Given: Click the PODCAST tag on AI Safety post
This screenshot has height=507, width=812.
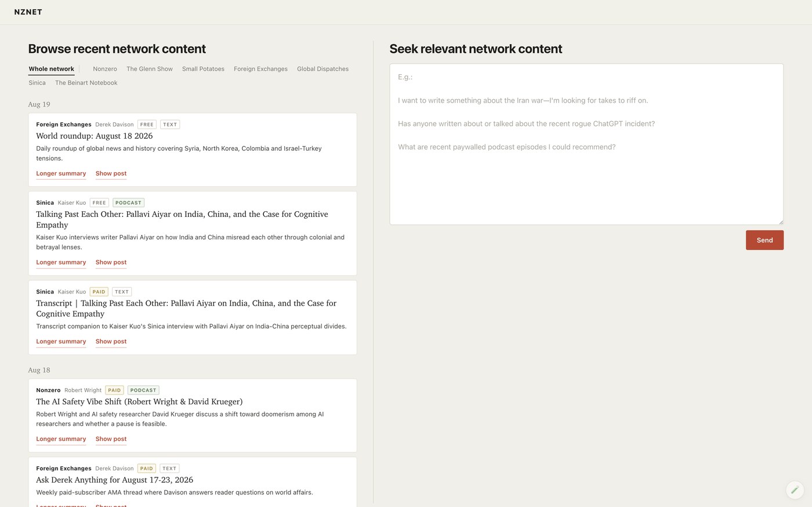Looking at the screenshot, I should pos(143,390).
